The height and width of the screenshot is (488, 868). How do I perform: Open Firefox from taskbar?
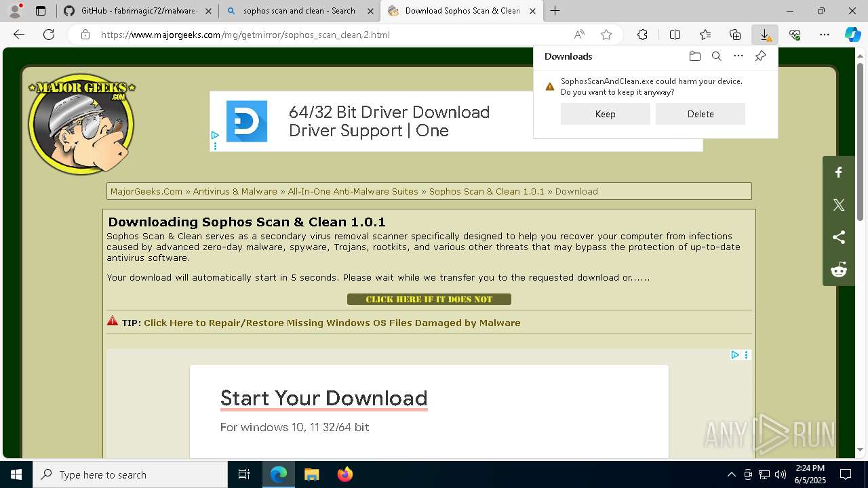(x=344, y=474)
